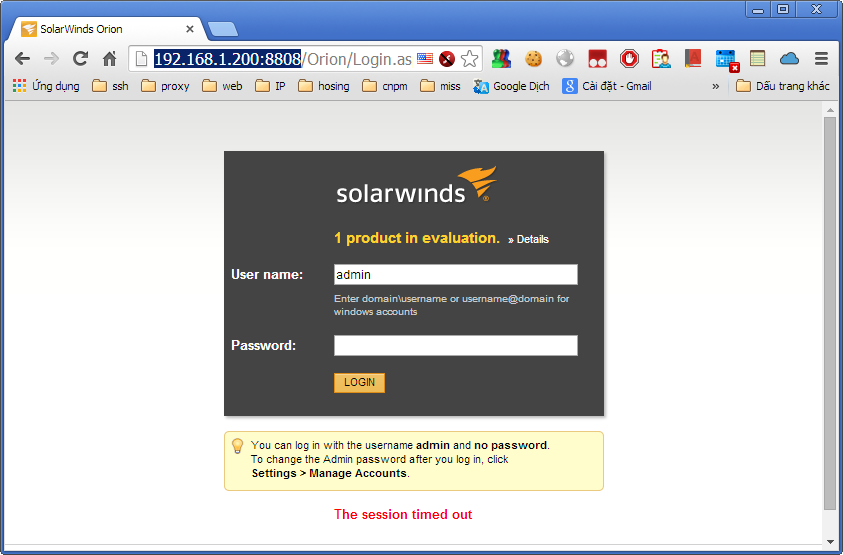Screen dimensions: 843x555
Task: Open the red dictionary book extension icon
Action: pyautogui.click(x=693, y=58)
